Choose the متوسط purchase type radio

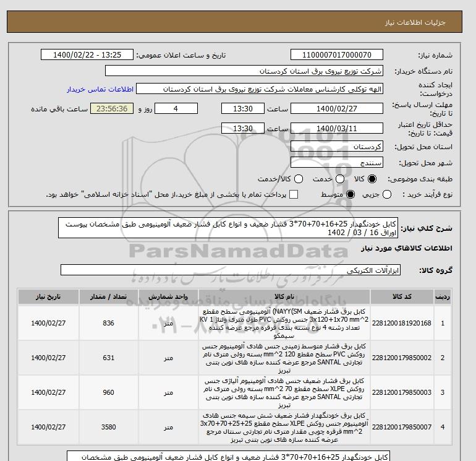click(351, 194)
